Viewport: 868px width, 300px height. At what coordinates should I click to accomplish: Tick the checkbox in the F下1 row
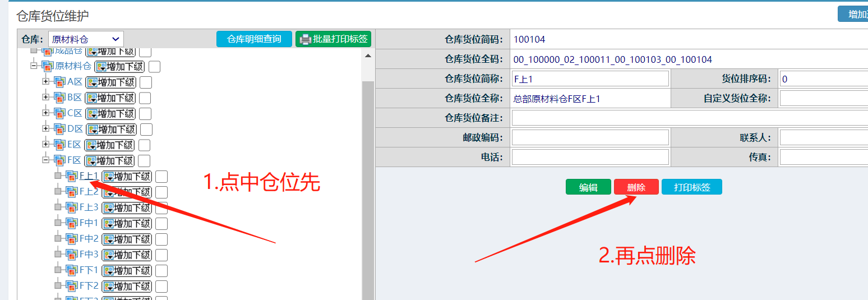161,271
